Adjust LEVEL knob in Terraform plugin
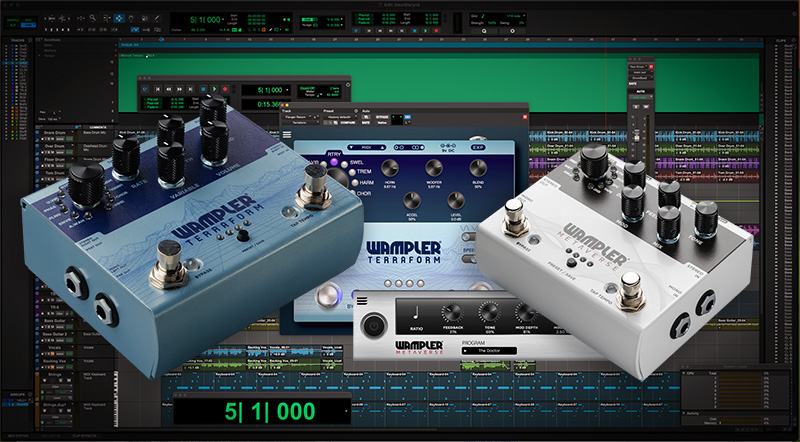 456,201
